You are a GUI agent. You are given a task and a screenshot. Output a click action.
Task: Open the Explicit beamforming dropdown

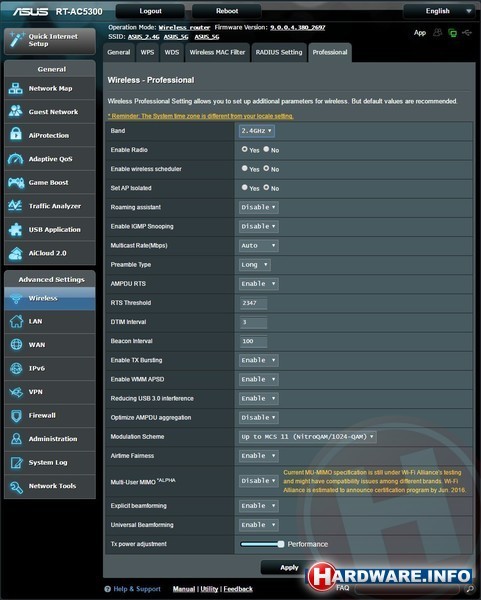click(258, 505)
